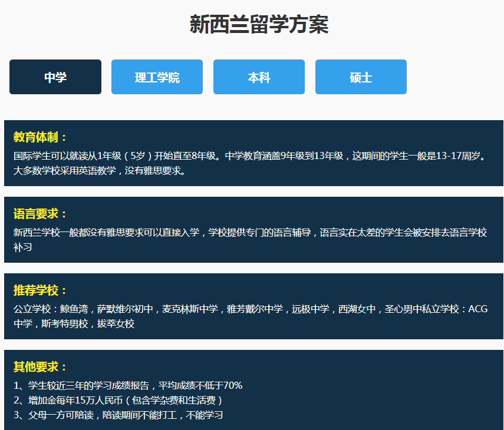
Task: Click the line starting 国际学生可以就读从1年级
Action: point(250,156)
